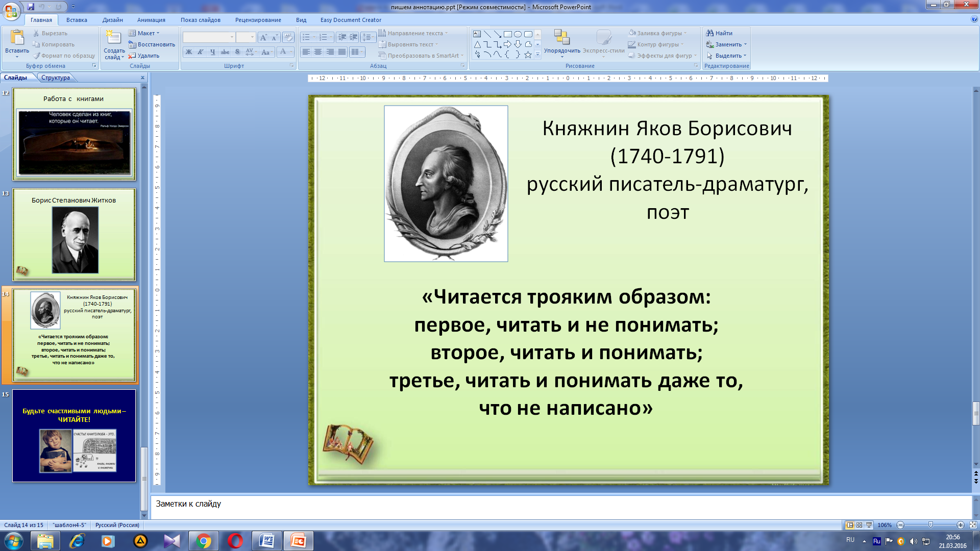Click the Decrease Font Size icon
Screen dimensions: 980x551
click(275, 37)
